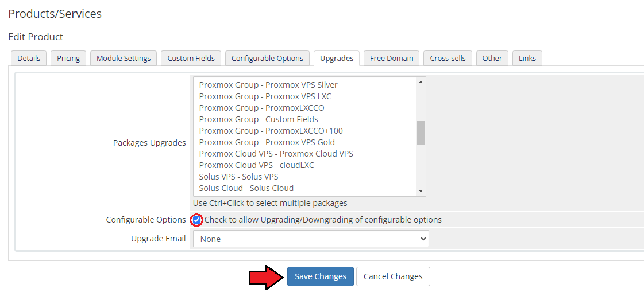Select Proxmox Group - Proxmox VPS LXC
This screenshot has width=644, height=300.
(x=304, y=97)
